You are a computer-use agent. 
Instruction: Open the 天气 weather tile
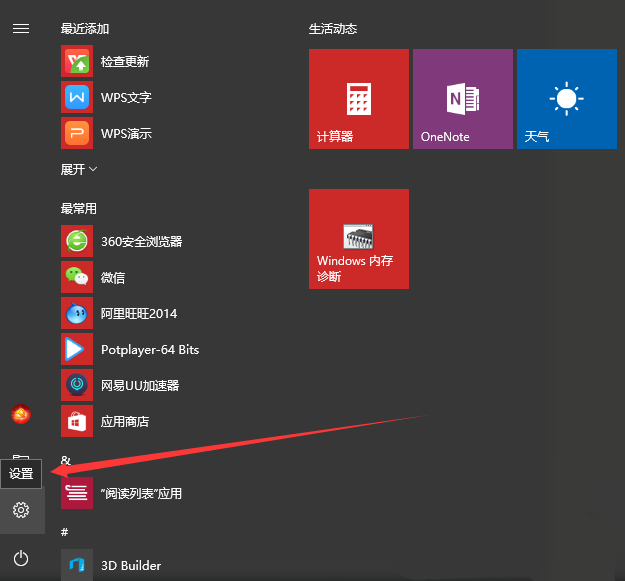(567, 99)
